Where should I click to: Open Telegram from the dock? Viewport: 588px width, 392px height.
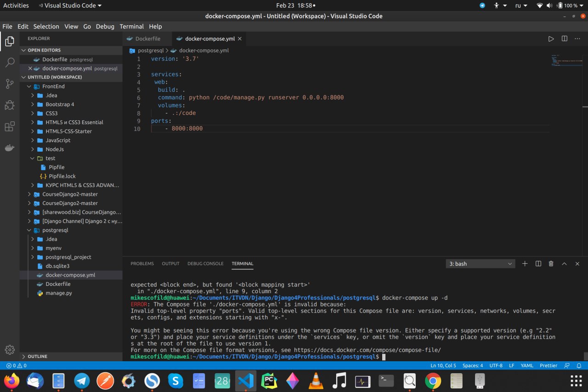(82, 381)
